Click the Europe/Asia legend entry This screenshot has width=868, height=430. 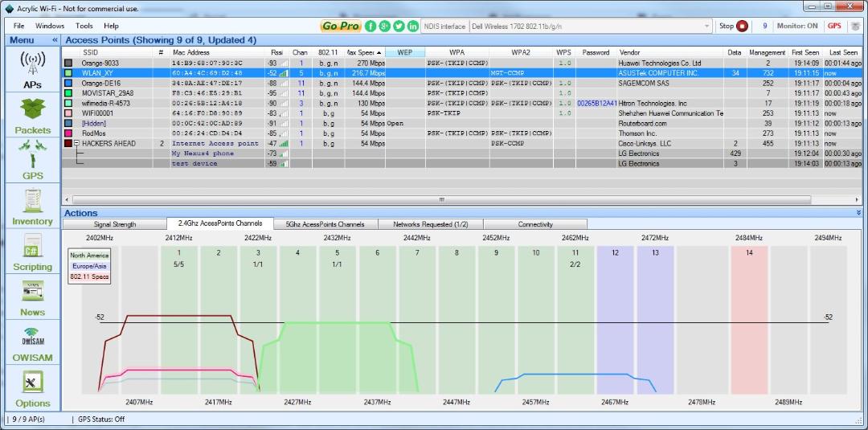pyautogui.click(x=89, y=266)
